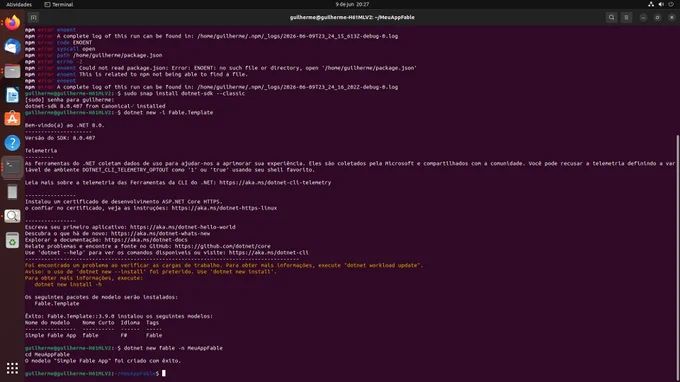
Task: Maximize the terminal window
Action: [x=657, y=17]
